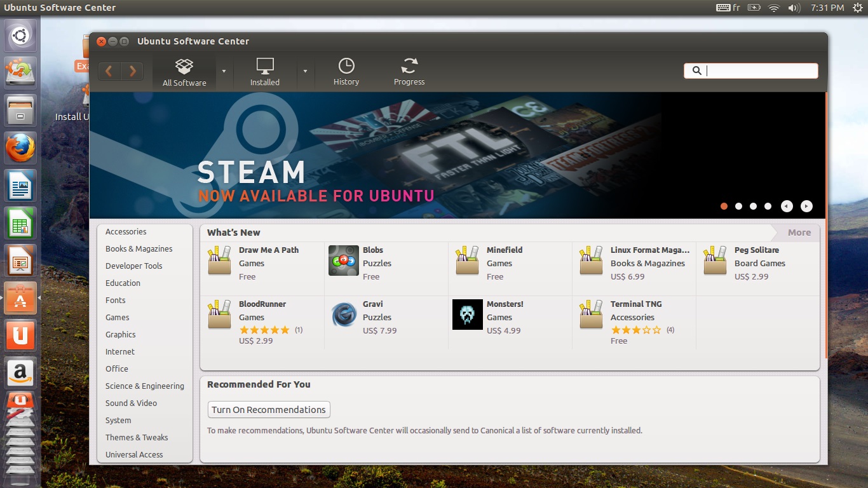
Task: Open the Peg Solitare app icon
Action: tap(715, 260)
